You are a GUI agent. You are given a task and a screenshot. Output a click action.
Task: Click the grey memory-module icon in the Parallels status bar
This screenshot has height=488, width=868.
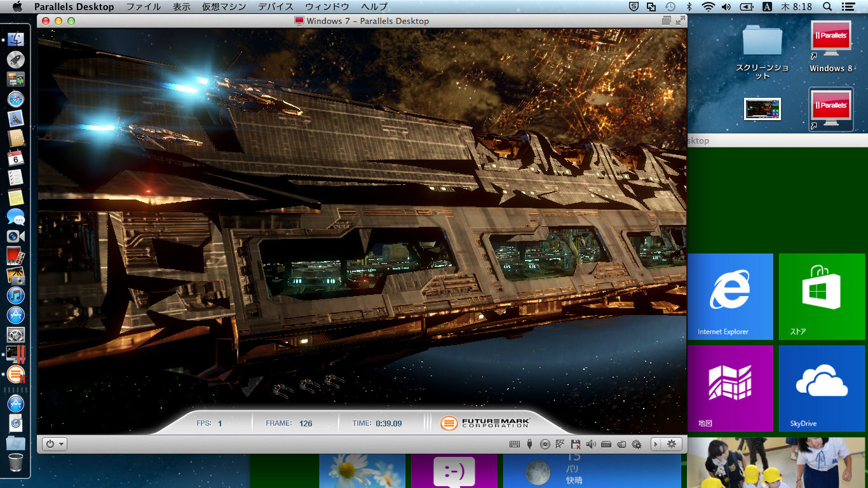(606, 444)
